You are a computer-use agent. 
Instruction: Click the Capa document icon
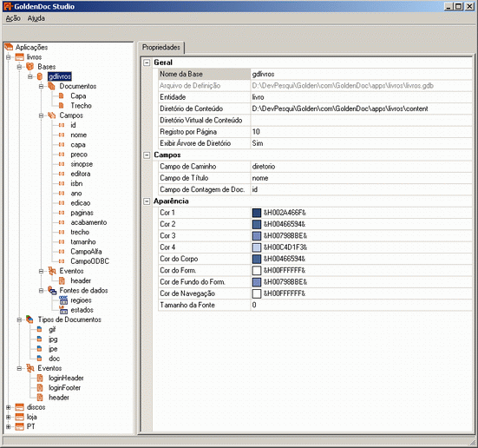pyautogui.click(x=62, y=96)
